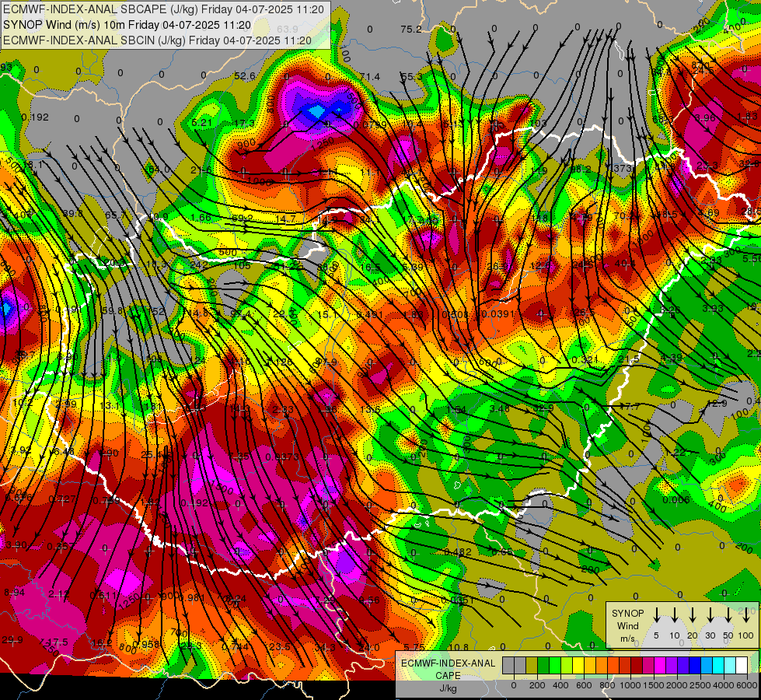Click the map value '34.3'
Screen dimensions: 761x700
(325, 647)
